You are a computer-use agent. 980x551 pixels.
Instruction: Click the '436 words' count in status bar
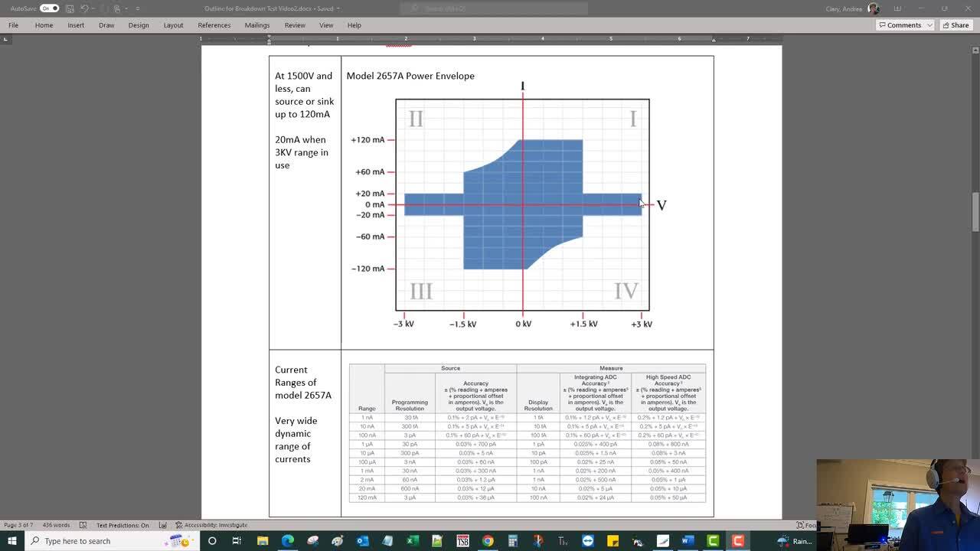click(x=56, y=525)
